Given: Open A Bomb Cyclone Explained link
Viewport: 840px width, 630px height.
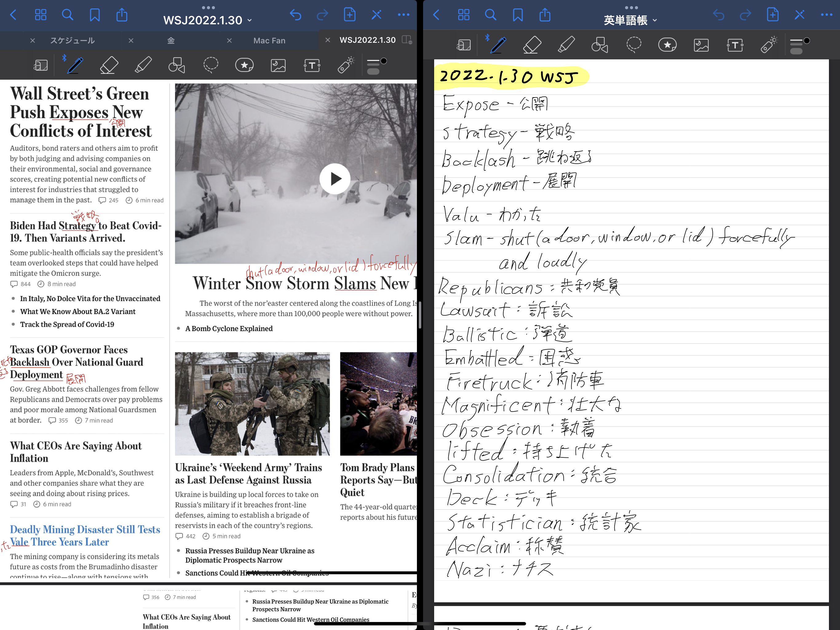Looking at the screenshot, I should click(x=229, y=328).
